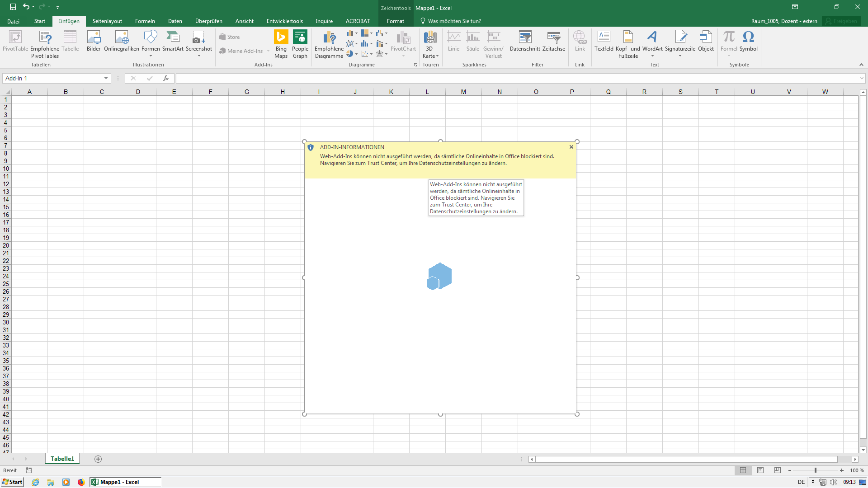Switch to normal view in status bar

click(x=743, y=470)
